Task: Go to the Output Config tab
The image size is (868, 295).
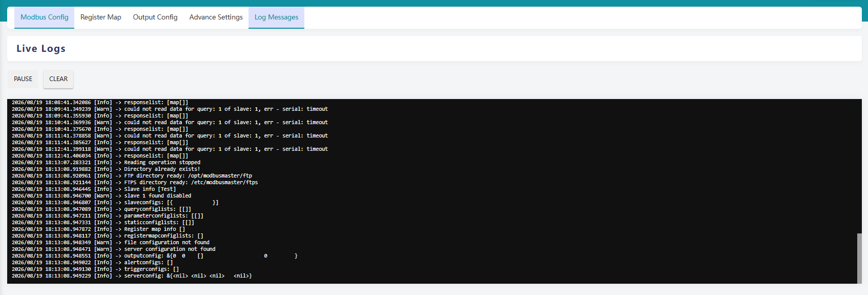Action: pos(155,17)
